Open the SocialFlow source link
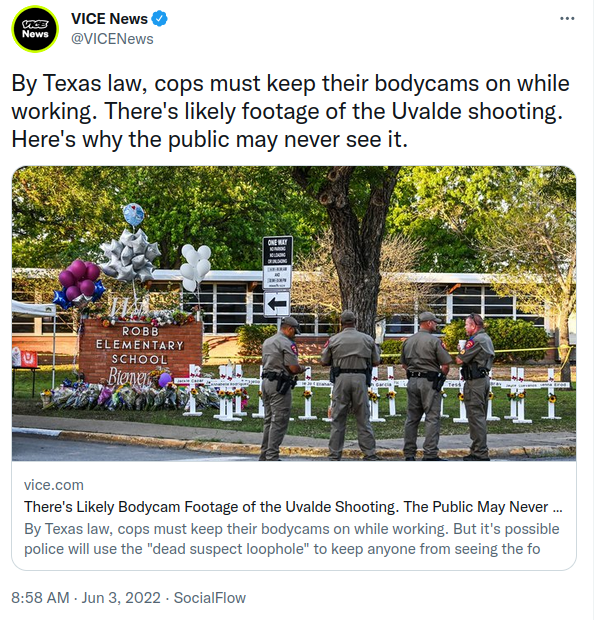The width and height of the screenshot is (599, 620). click(x=210, y=597)
